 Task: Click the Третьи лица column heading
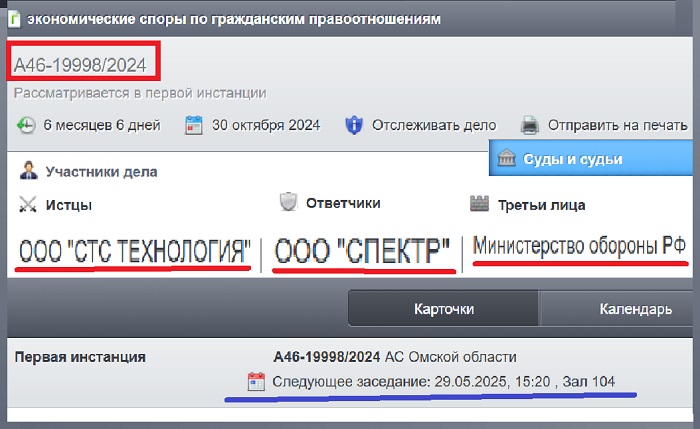click(542, 205)
